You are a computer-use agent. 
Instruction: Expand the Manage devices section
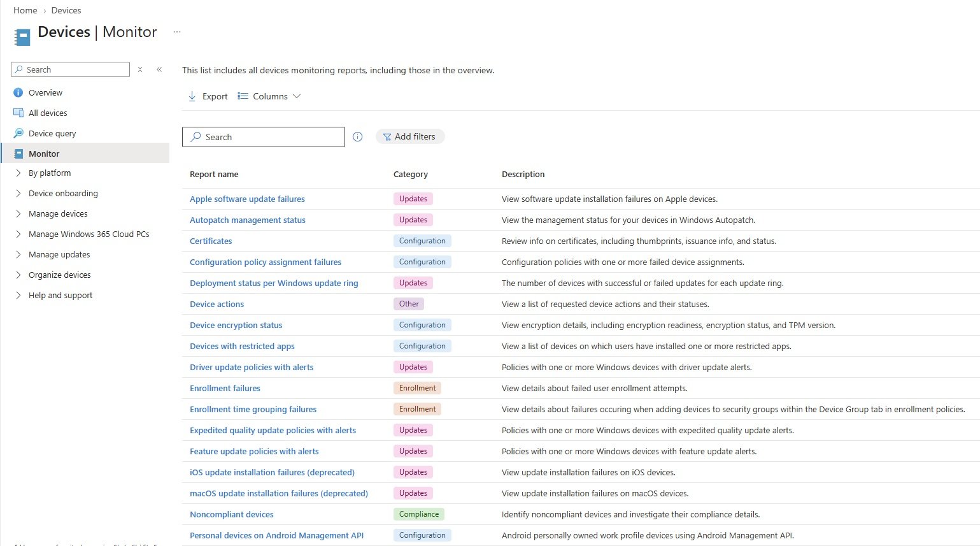coord(18,213)
